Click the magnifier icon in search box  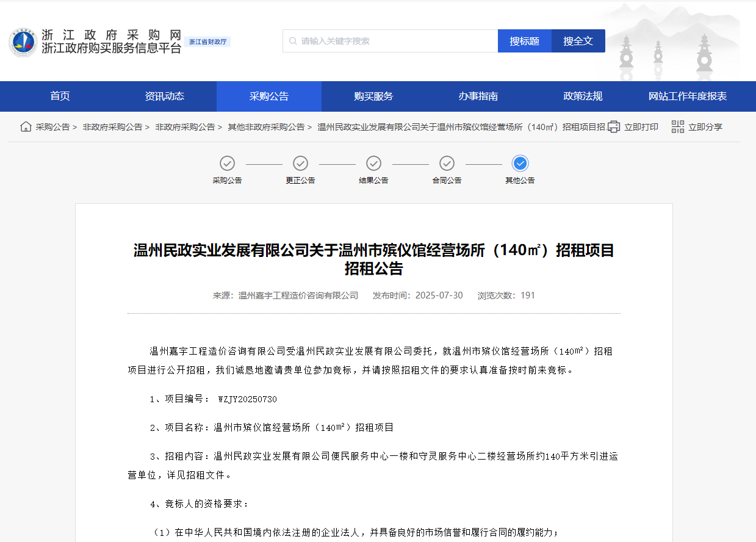pyautogui.click(x=293, y=41)
